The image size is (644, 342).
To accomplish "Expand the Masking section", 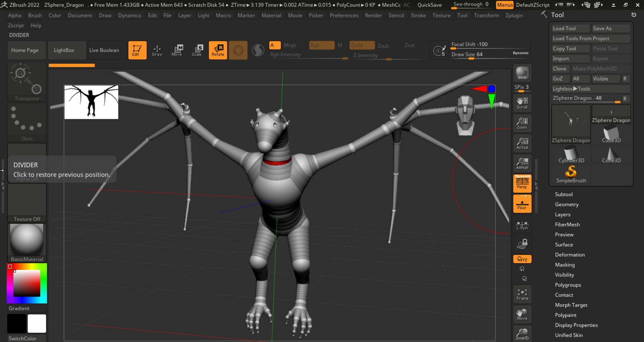I will 565,265.
